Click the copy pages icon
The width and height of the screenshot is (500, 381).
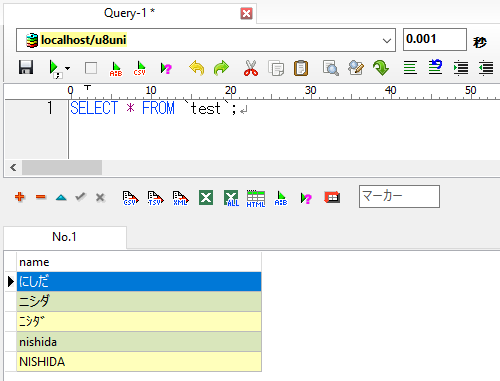[x=276, y=68]
